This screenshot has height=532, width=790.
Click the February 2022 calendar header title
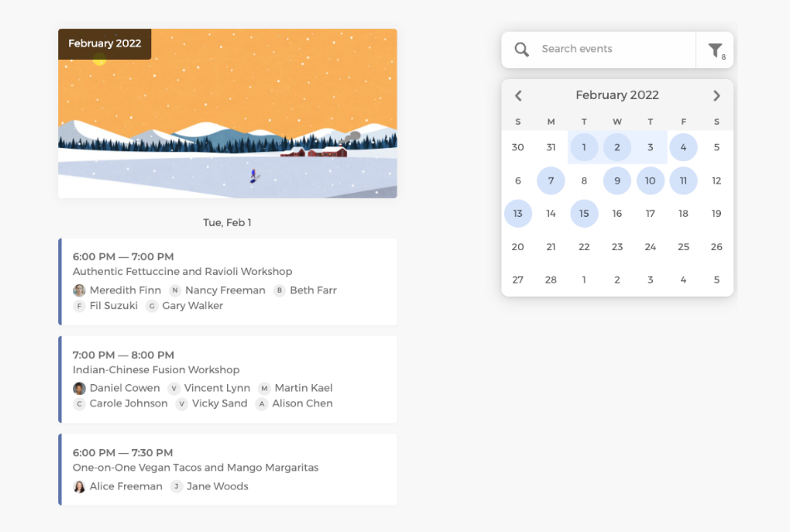(x=617, y=96)
